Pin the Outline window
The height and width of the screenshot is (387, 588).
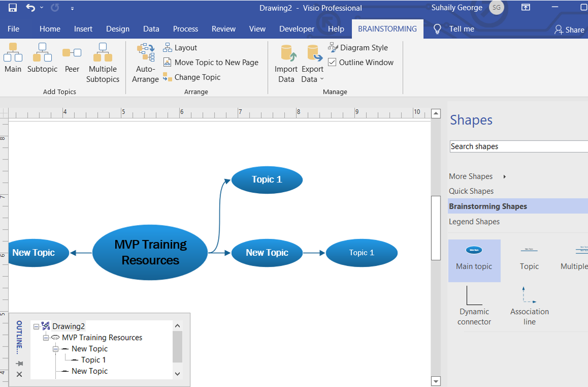tap(19, 363)
